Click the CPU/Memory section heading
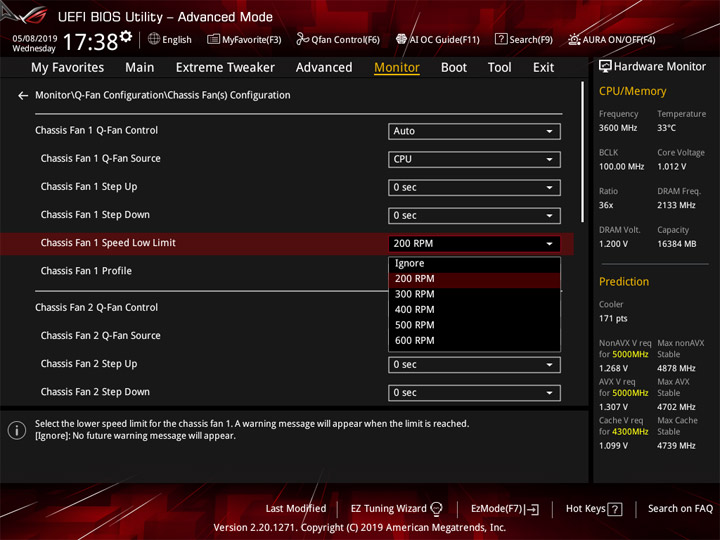Viewport: 720px width, 540px height. tap(632, 91)
